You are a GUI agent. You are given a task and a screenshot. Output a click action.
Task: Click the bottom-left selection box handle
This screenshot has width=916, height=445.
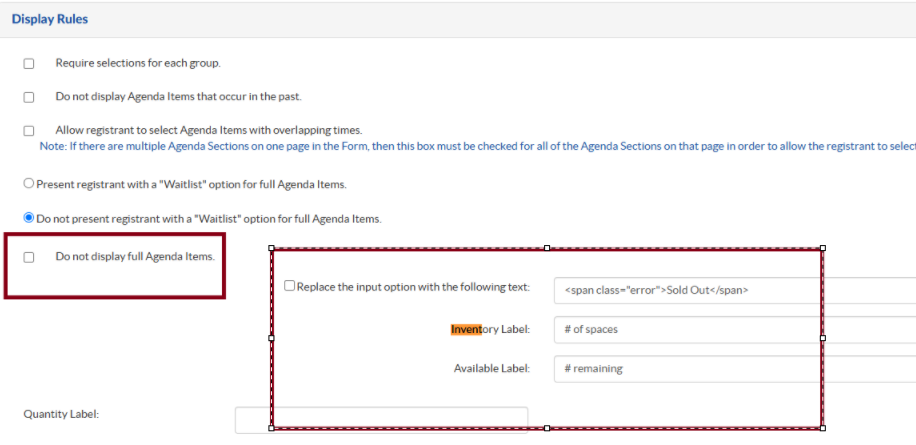point(271,428)
